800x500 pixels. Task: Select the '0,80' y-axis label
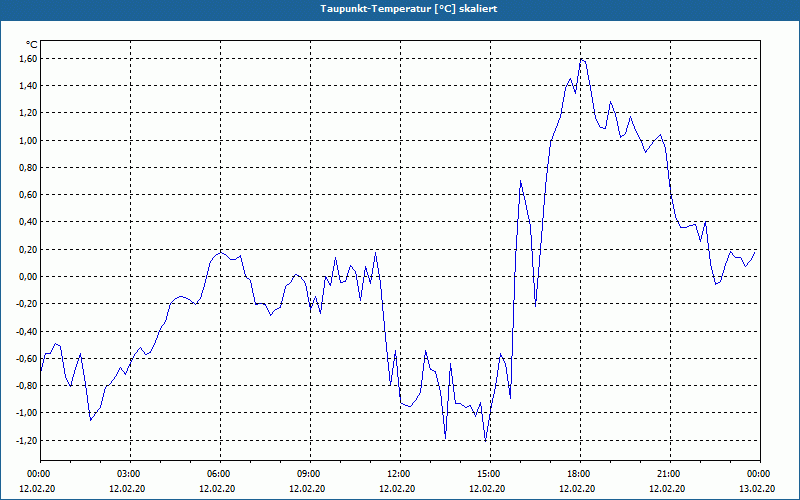29,167
